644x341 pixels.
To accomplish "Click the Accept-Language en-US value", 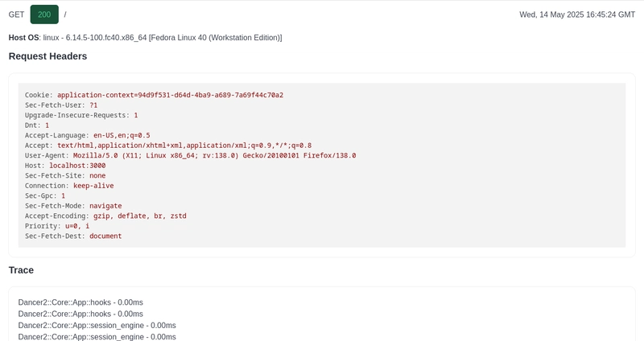I will click(122, 135).
